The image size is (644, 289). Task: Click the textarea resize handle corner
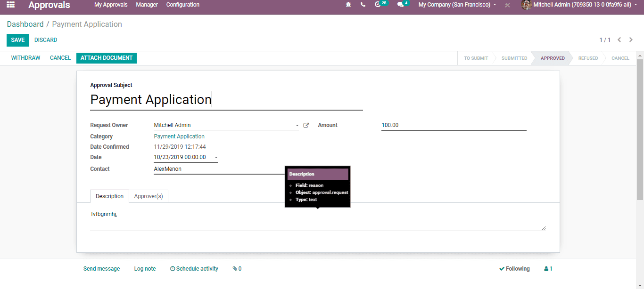[544, 228]
